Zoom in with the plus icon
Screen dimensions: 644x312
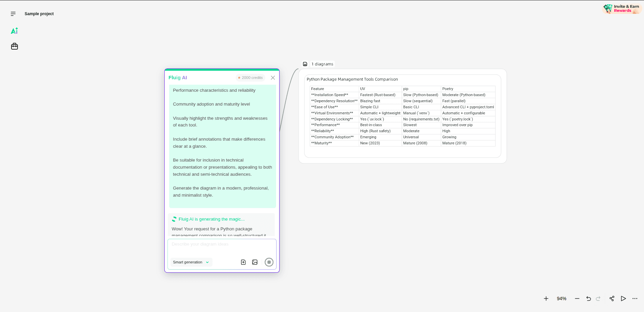tap(546, 299)
